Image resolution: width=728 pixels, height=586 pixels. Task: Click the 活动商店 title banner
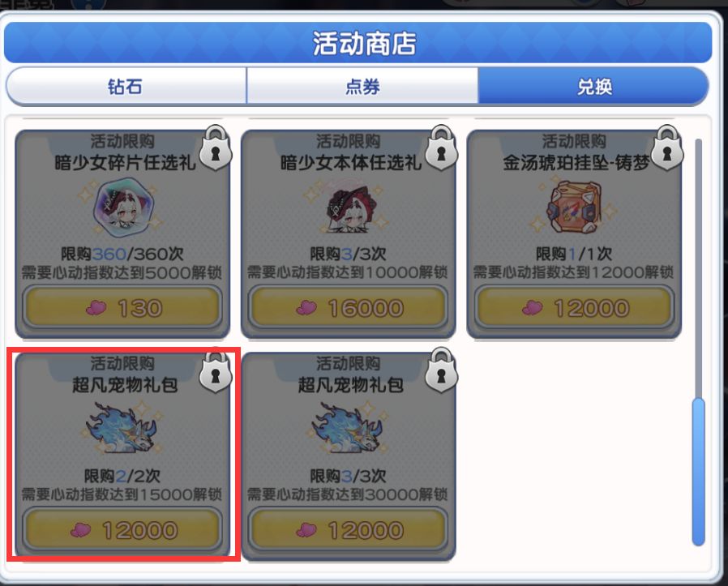pyautogui.click(x=358, y=43)
